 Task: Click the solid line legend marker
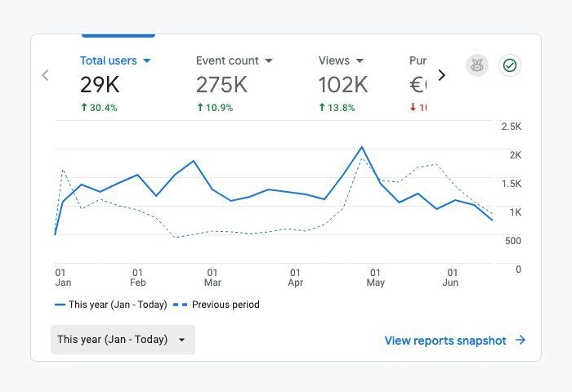click(x=60, y=305)
